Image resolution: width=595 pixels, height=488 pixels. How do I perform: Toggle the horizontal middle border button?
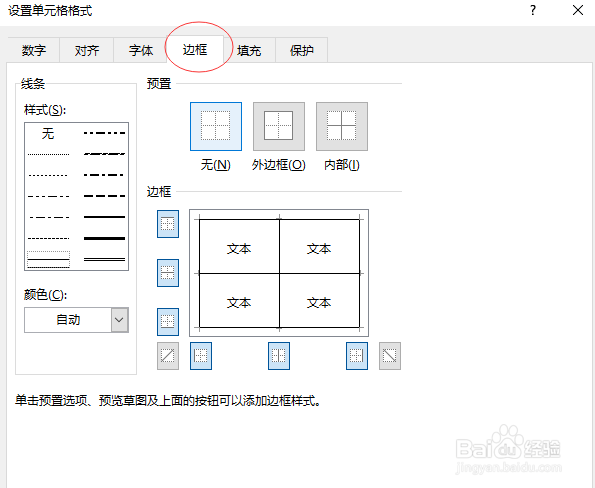(168, 273)
